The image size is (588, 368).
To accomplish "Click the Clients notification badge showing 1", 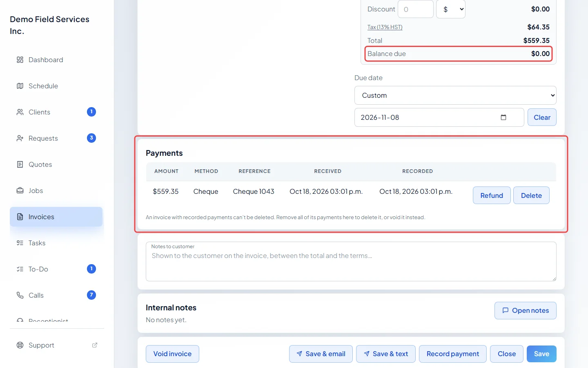I will [x=91, y=112].
